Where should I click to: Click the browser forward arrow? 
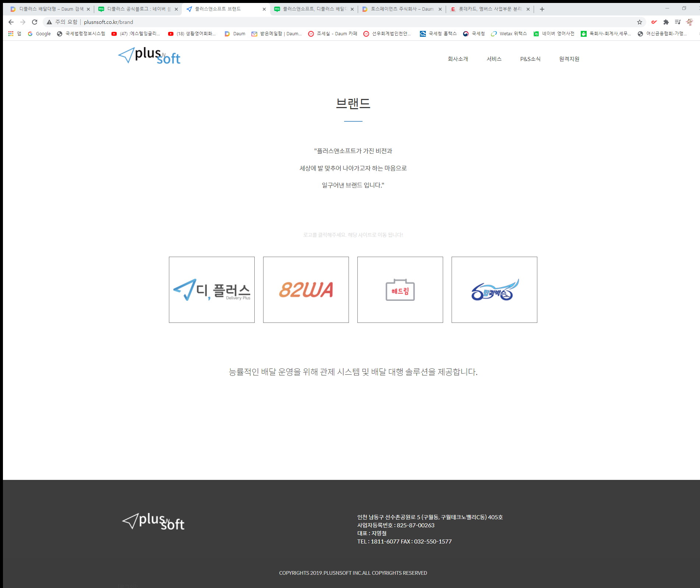23,22
